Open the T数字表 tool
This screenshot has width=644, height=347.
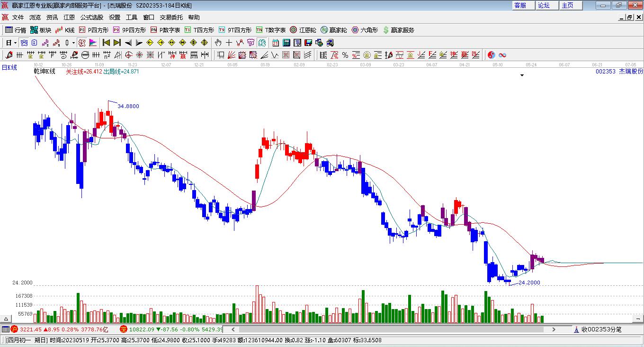(271, 30)
